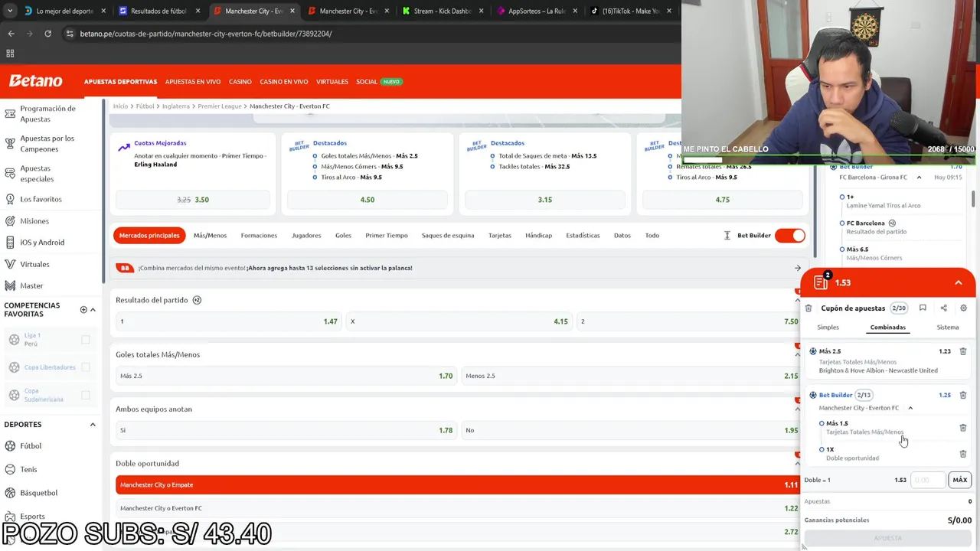This screenshot has height=551, width=980.
Task: Focus the stake amount input field
Action: (x=928, y=480)
